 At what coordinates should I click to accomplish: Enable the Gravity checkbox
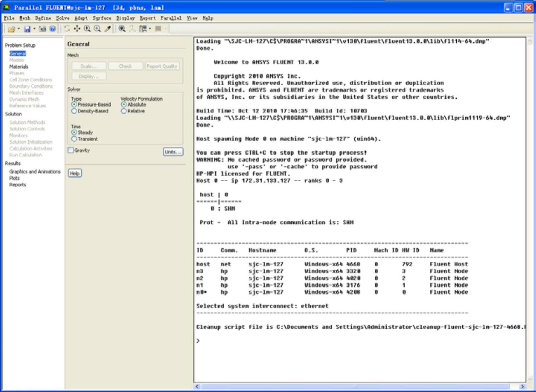(x=71, y=150)
